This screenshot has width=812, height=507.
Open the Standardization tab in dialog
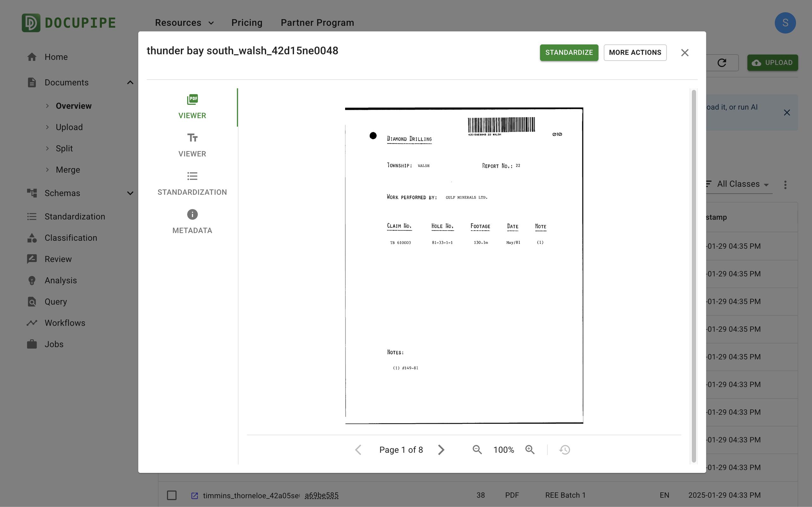click(x=192, y=183)
